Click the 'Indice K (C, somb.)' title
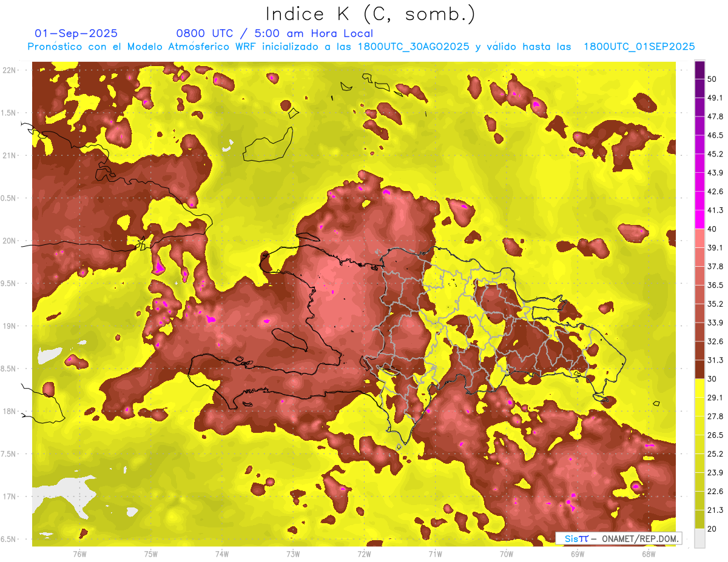The width and height of the screenshot is (728, 562). pyautogui.click(x=371, y=14)
